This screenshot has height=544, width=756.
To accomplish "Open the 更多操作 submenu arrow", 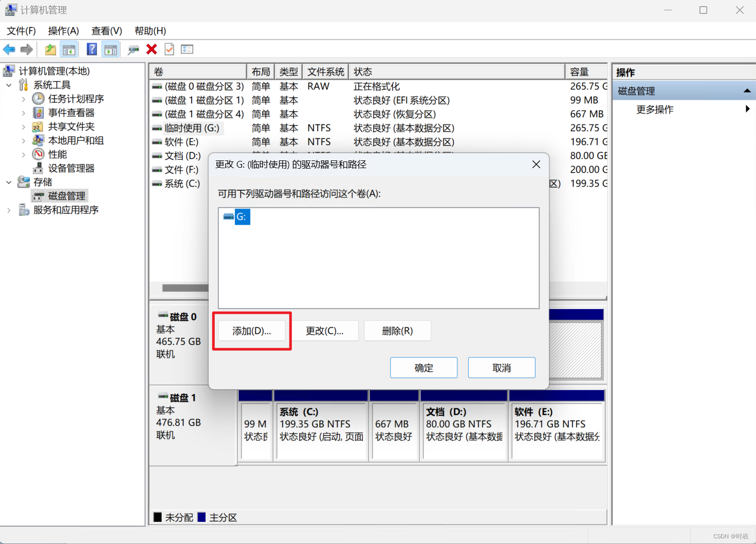I will tap(747, 109).
